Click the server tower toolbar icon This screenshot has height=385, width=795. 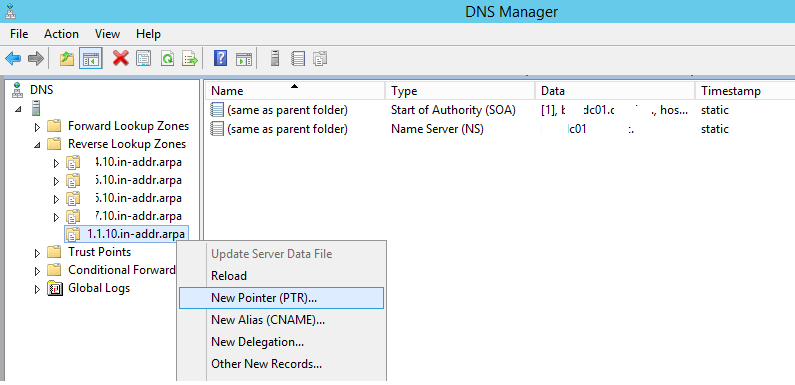(275, 58)
